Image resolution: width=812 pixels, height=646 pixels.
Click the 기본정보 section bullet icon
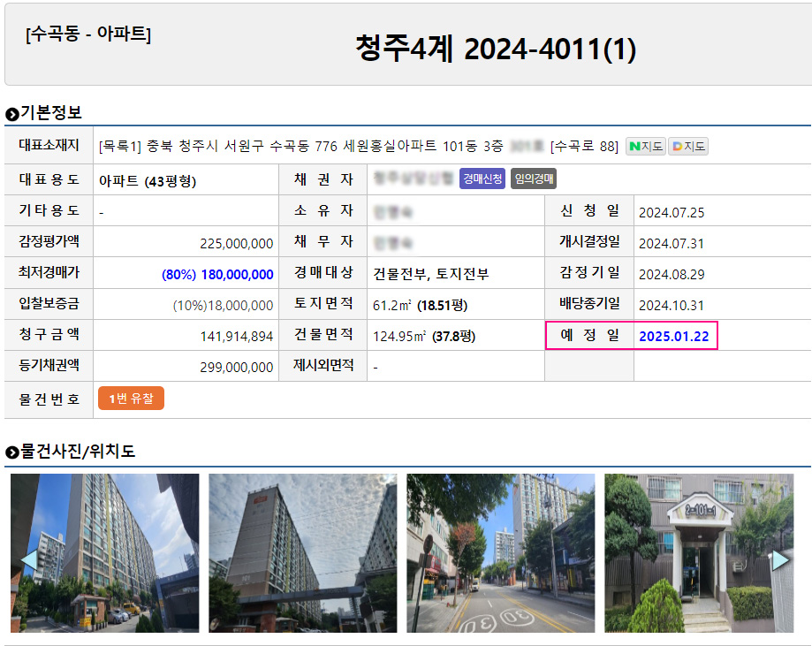pos(11,114)
